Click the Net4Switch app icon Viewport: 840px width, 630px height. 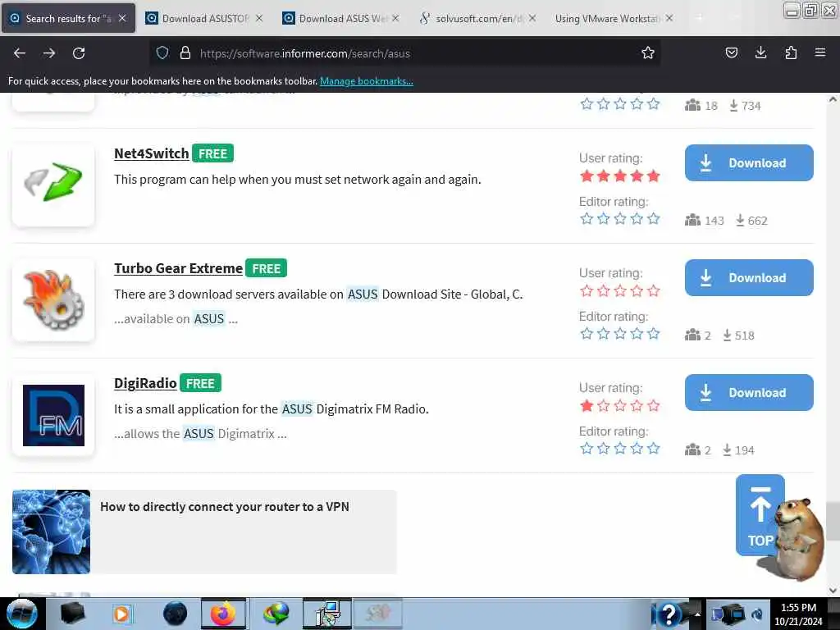pos(53,185)
